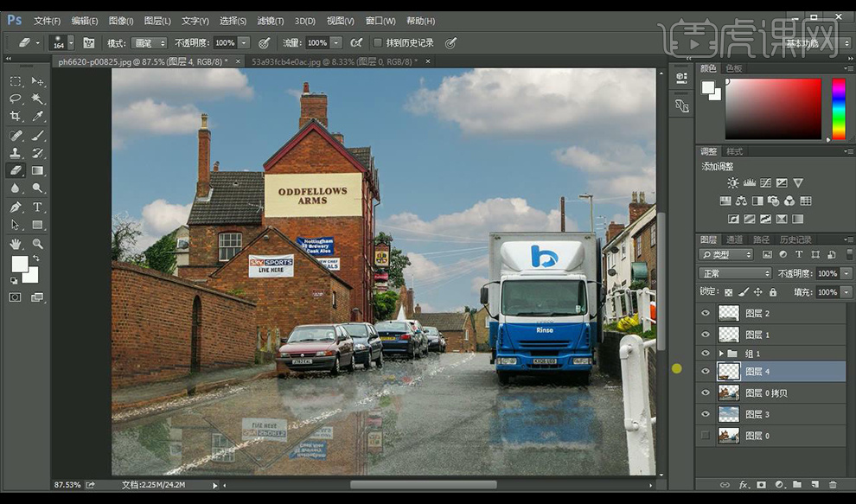
Task: Switch to the 历史记录 tab
Action: click(795, 239)
